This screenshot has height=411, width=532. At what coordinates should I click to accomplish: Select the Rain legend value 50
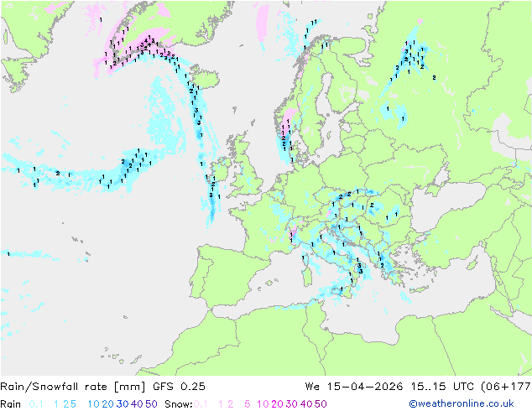151,404
